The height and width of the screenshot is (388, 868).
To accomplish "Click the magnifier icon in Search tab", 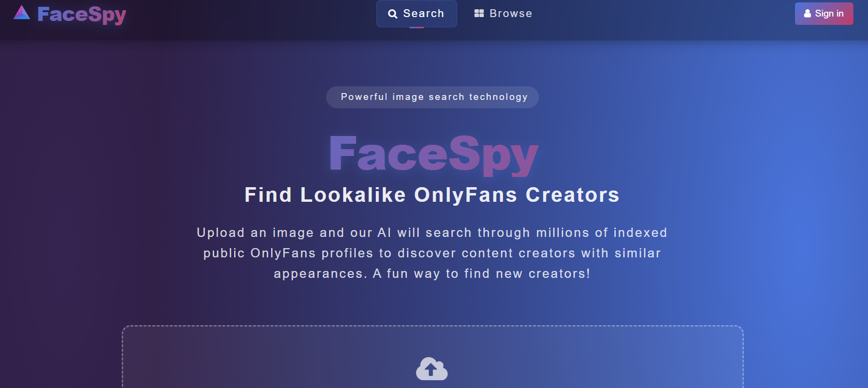I will pyautogui.click(x=392, y=14).
